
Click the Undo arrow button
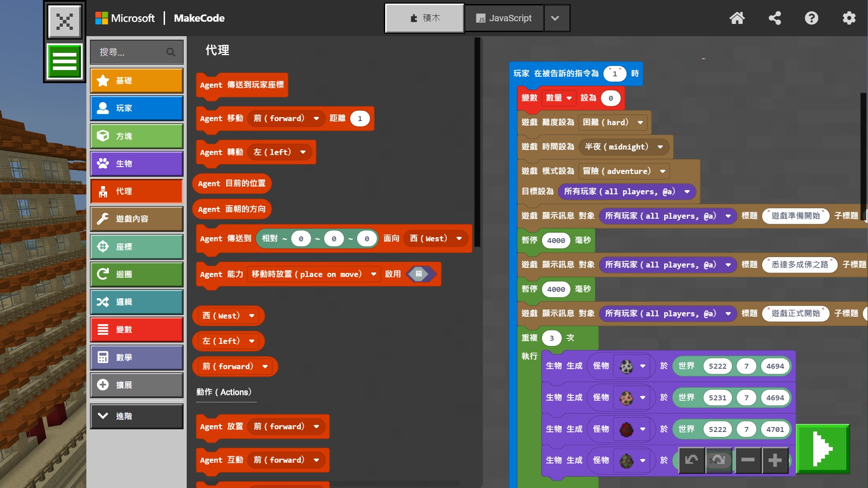[x=691, y=460]
